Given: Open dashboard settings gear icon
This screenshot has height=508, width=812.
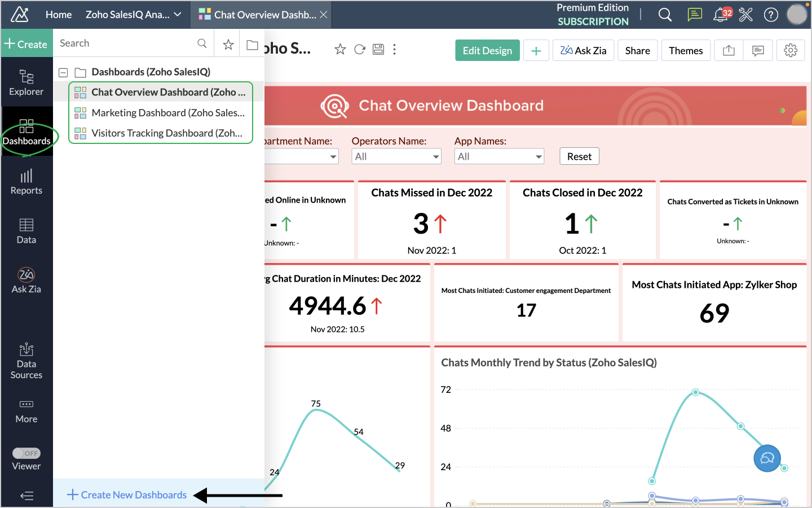Looking at the screenshot, I should [791, 50].
